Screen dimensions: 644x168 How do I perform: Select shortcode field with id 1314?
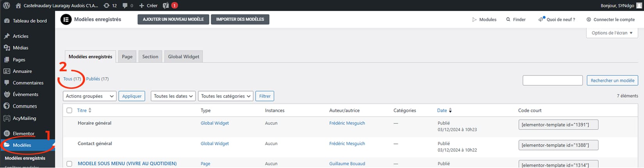(558, 164)
